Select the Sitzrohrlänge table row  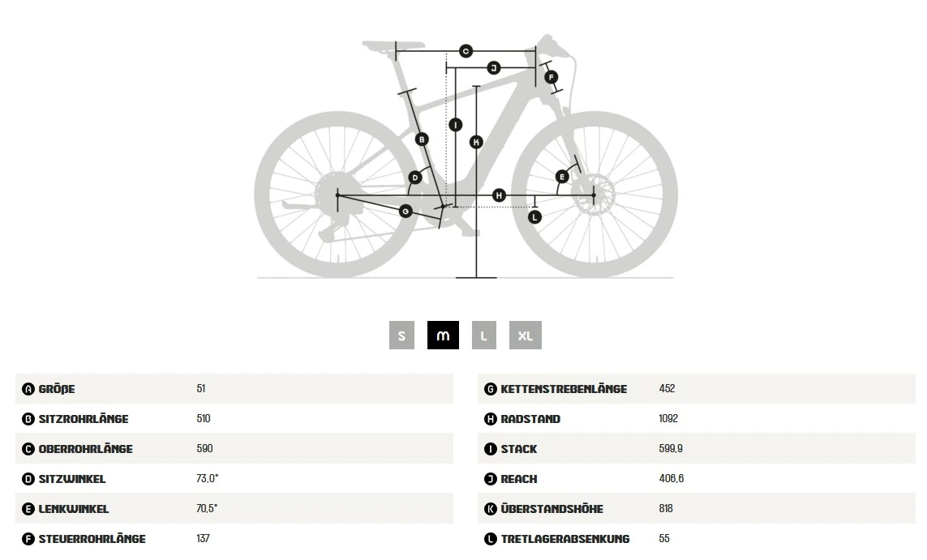234,418
